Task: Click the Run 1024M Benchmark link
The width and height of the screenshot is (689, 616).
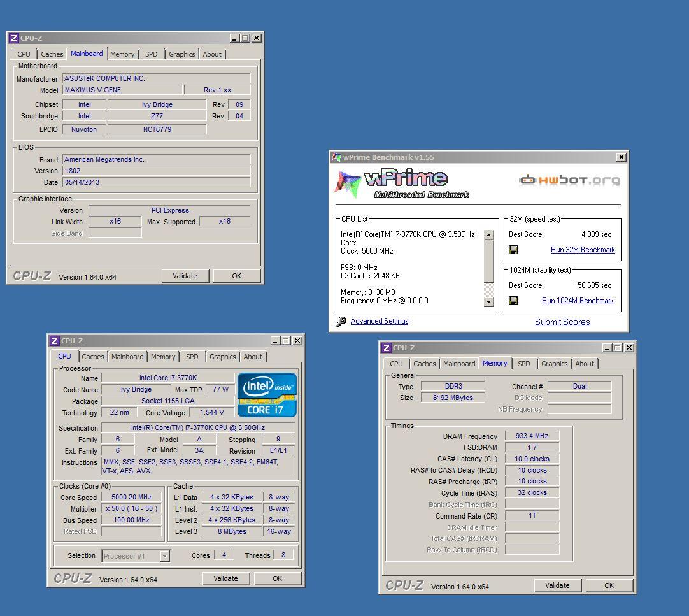Action: point(578,301)
